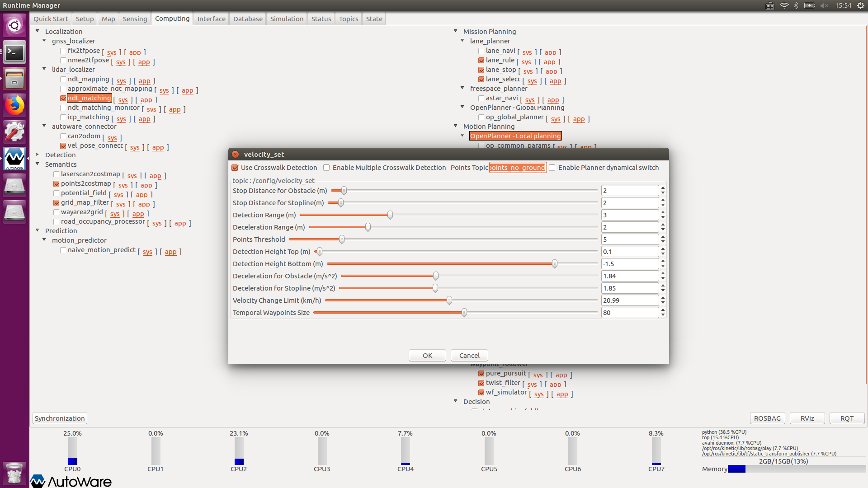Click the Bluetooth indicator in top bar

pos(796,5)
